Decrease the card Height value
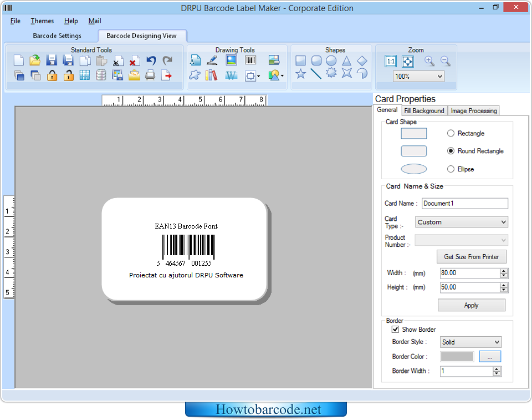Viewport: 532px width, 420px height. coord(504,290)
